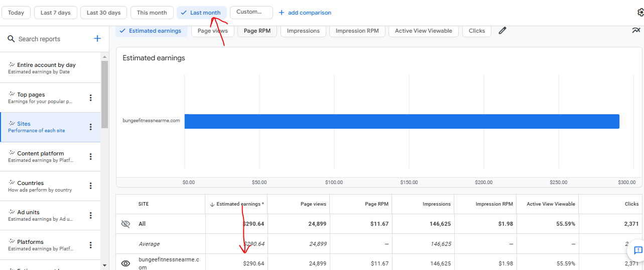The width and height of the screenshot is (644, 270).
Task: Toggle crossed-eye visibility icon for All row
Action: click(x=125, y=224)
